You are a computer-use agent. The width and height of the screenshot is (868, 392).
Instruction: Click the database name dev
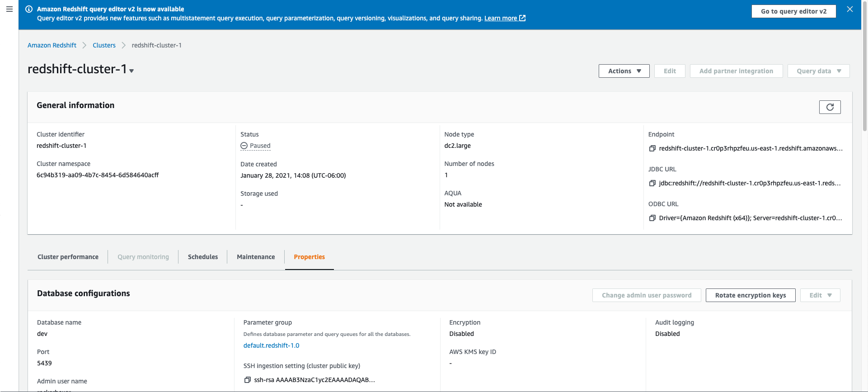42,334
